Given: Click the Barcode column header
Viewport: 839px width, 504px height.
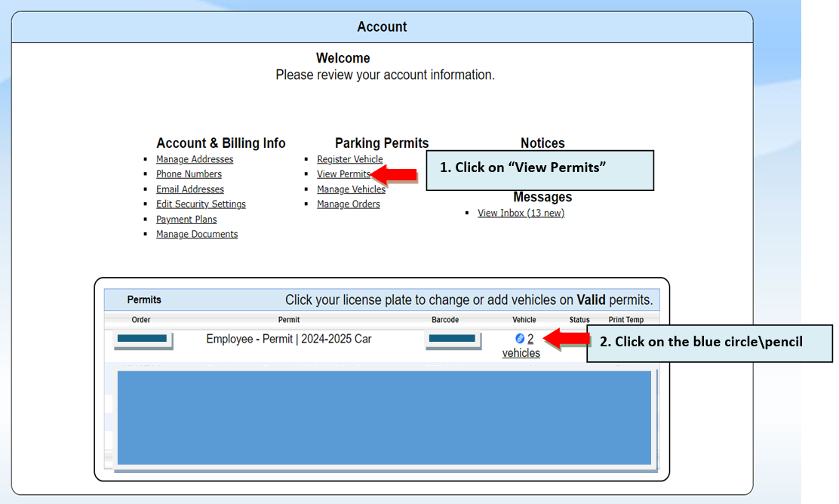Looking at the screenshot, I should [445, 319].
